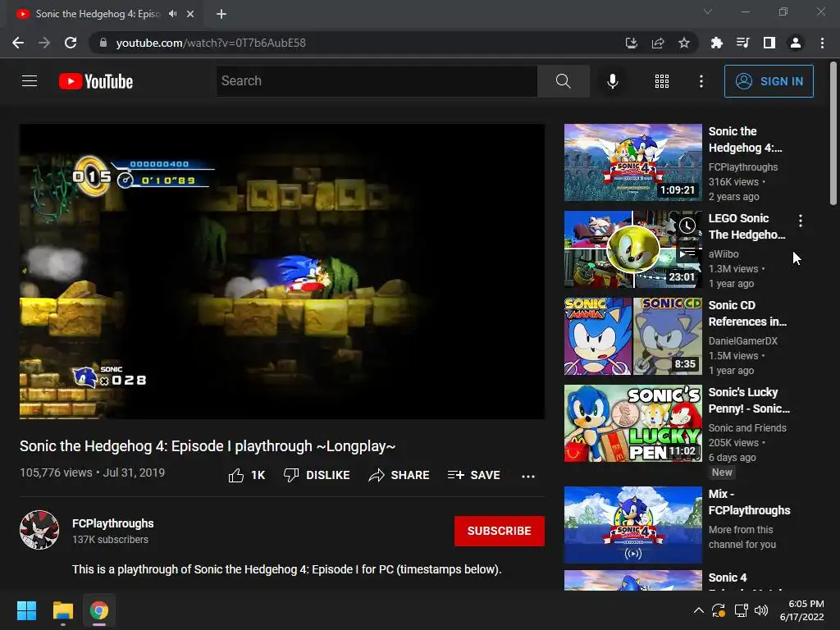
Task: Open Sonic CD References in... title
Action: click(747, 313)
